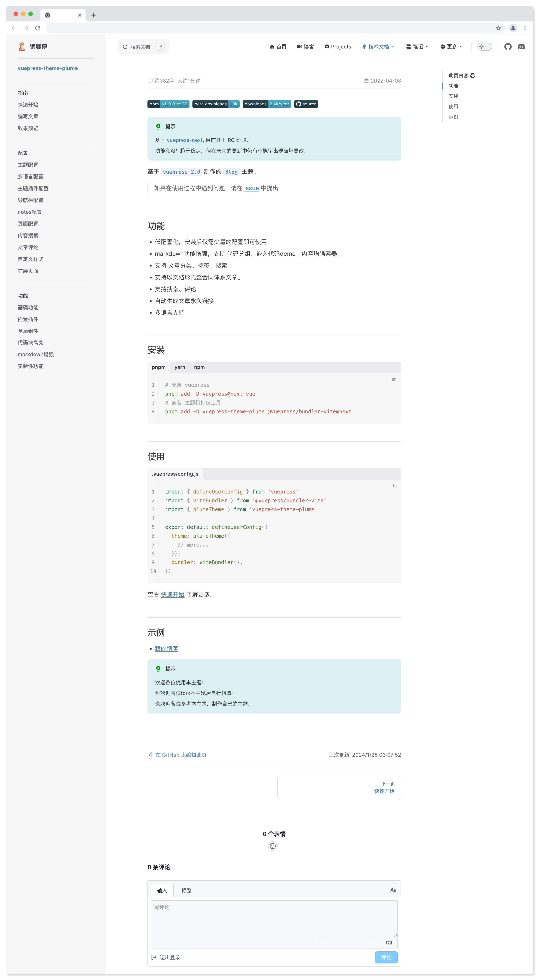This screenshot has height=980, width=539.
Task: Expand the 更多 navbar dropdown
Action: coord(452,47)
